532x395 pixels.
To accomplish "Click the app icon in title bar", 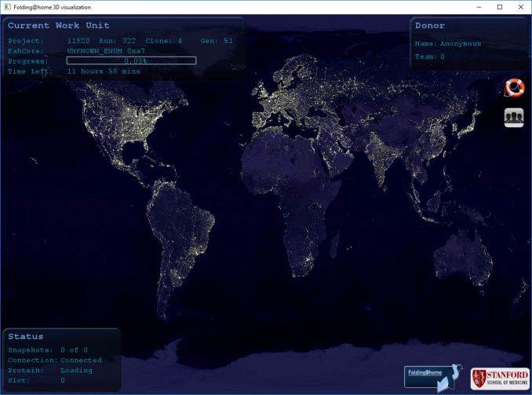I will pos(7,7).
